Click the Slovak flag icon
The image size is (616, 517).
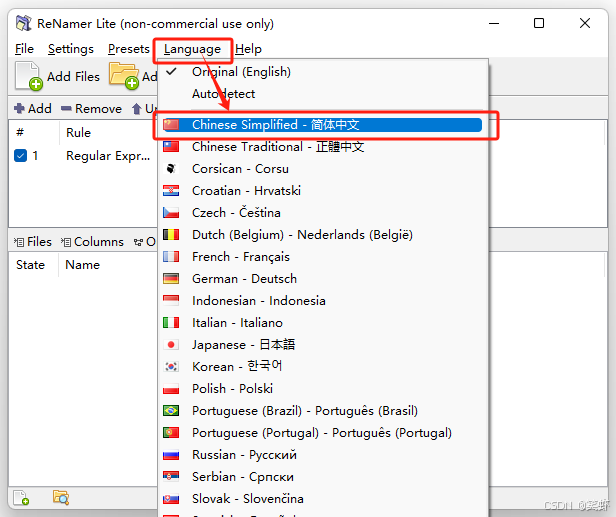171,499
